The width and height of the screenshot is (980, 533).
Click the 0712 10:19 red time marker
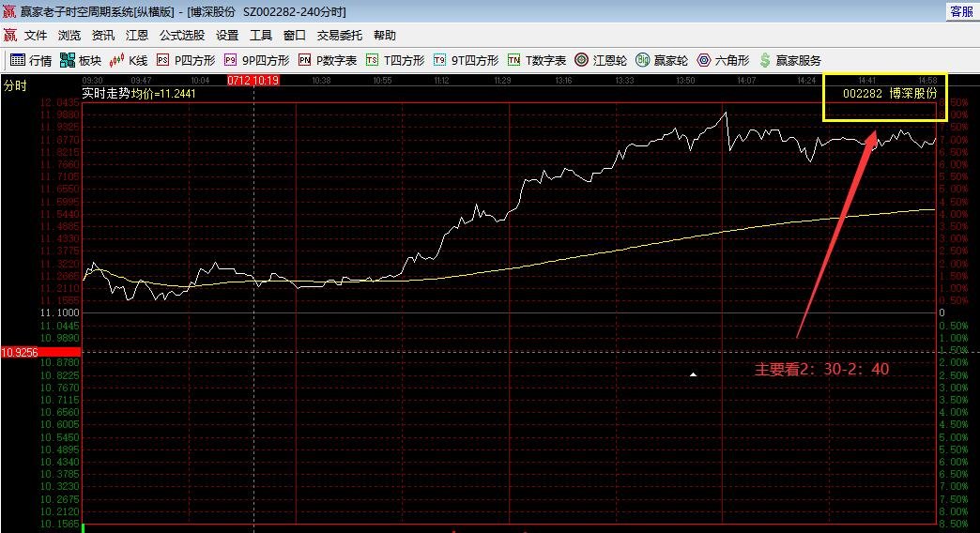tap(253, 80)
